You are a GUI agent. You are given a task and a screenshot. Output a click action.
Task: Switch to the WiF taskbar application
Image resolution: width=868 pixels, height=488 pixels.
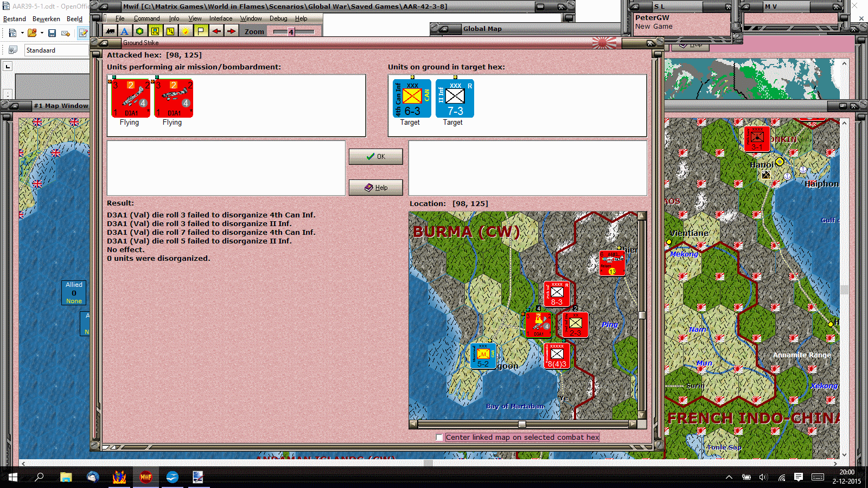[146, 477]
